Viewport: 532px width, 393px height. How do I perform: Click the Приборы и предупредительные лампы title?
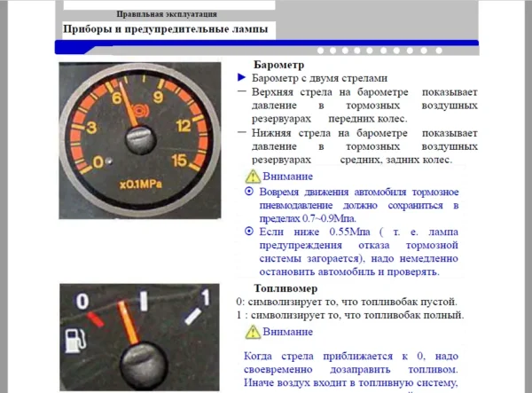[167, 29]
